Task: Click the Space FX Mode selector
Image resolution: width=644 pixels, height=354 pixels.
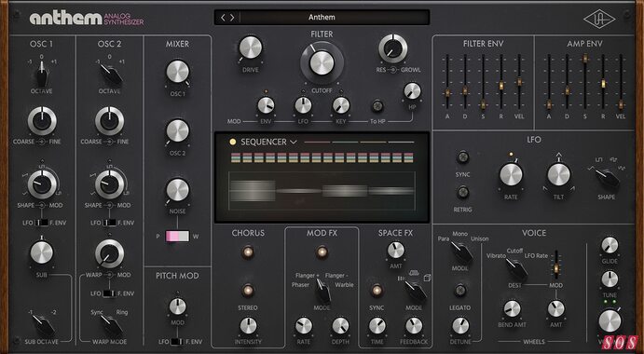Action: [416, 291]
